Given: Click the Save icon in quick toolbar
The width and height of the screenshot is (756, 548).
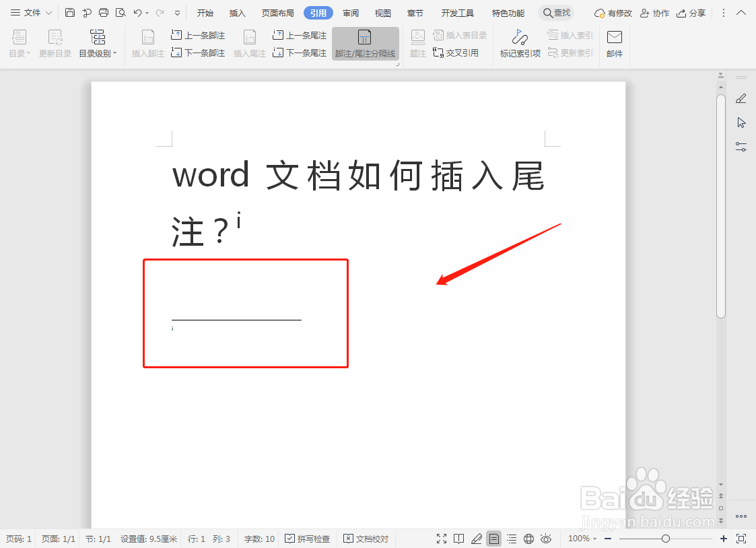Looking at the screenshot, I should click(x=70, y=13).
